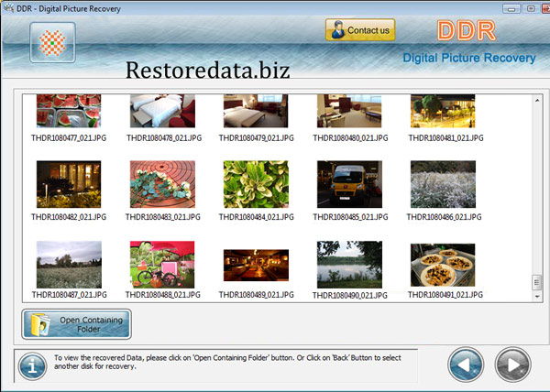Click file name THDR1080485_021.JPG

click(350, 217)
